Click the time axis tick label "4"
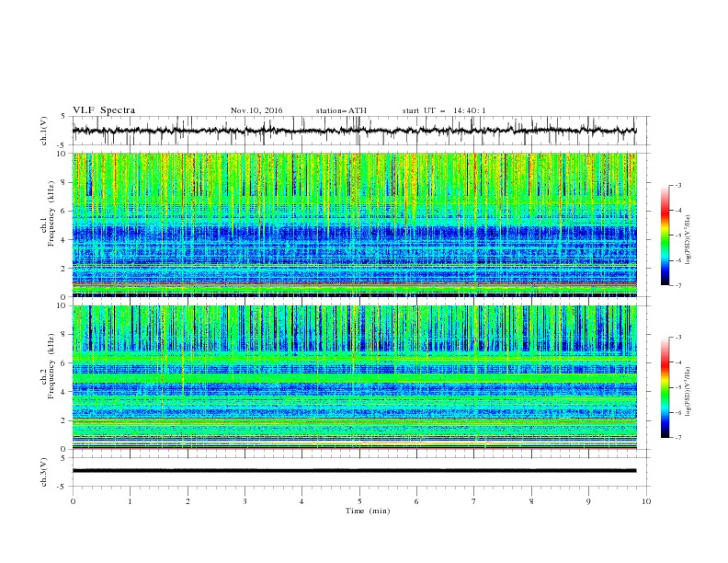This screenshot has width=728, height=563. coord(302,501)
